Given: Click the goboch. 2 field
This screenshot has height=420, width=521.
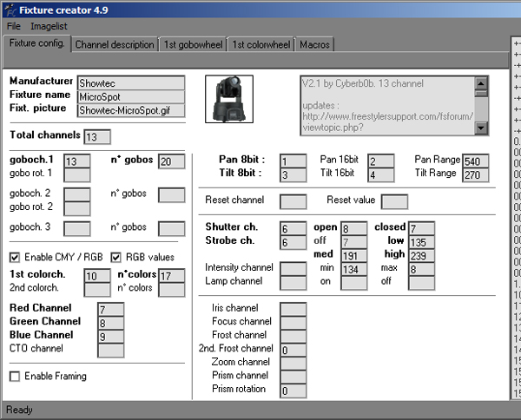Looking at the screenshot, I should point(76,195).
